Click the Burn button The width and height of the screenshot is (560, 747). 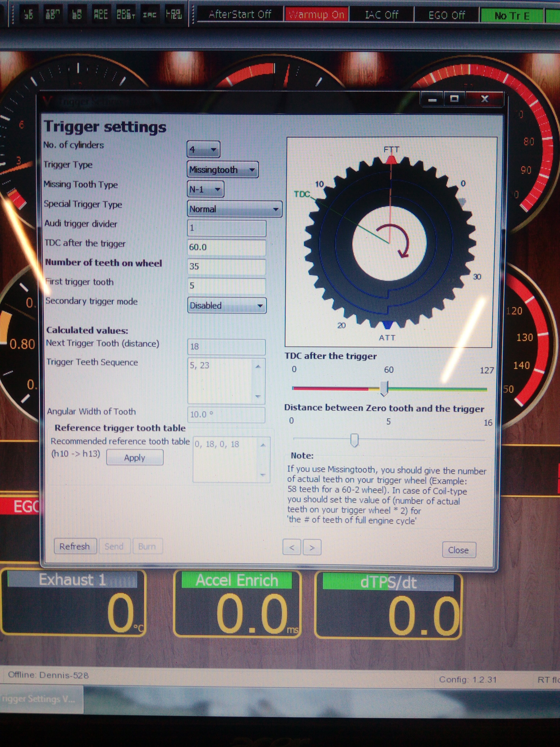[x=147, y=546]
